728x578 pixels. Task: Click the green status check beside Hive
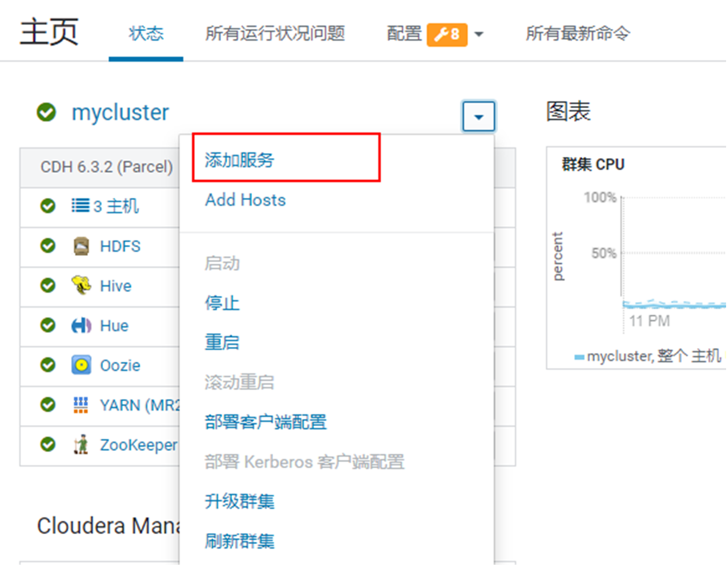pyautogui.click(x=48, y=285)
